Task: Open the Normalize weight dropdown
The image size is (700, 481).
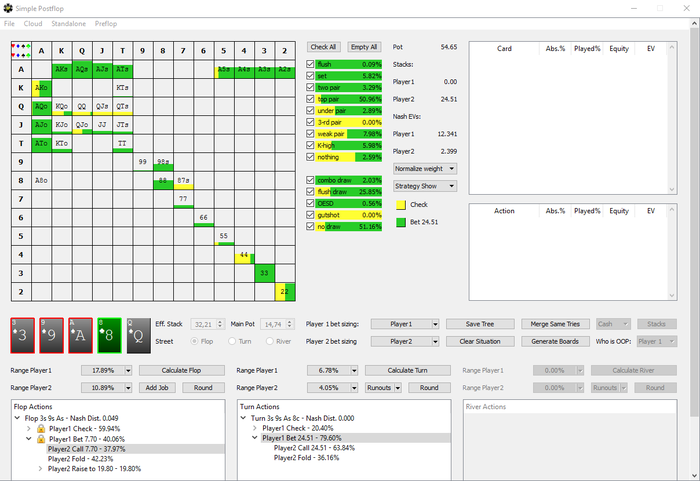Action: click(x=425, y=169)
